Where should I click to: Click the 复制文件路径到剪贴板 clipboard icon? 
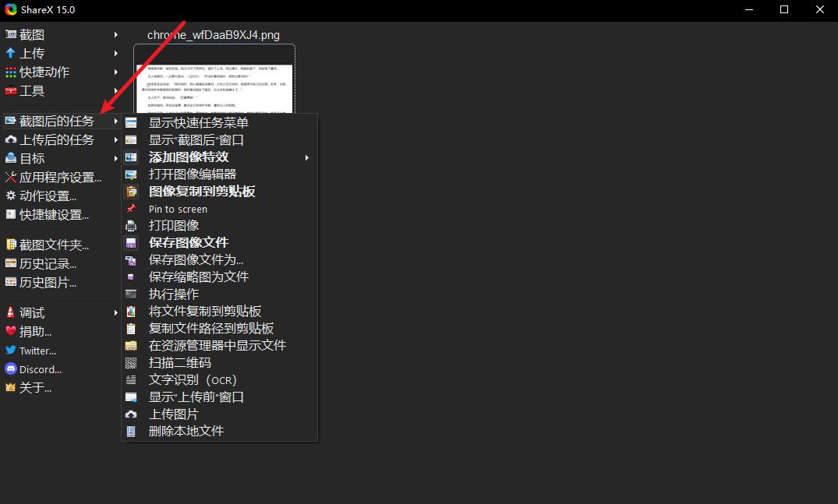pos(131,329)
